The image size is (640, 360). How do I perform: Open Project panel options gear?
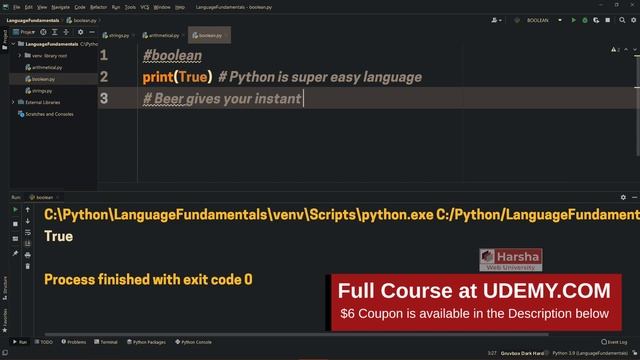(80, 32)
